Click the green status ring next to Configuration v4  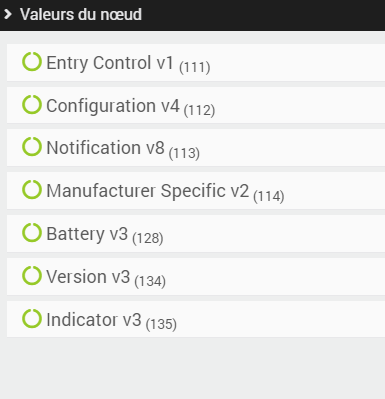pos(32,104)
